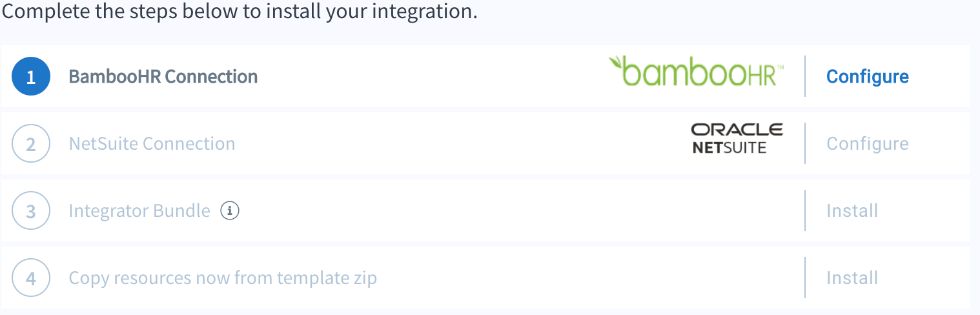Image resolution: width=980 pixels, height=315 pixels.
Task: Select the NetSuite Connection step title
Action: pyautogui.click(x=152, y=143)
